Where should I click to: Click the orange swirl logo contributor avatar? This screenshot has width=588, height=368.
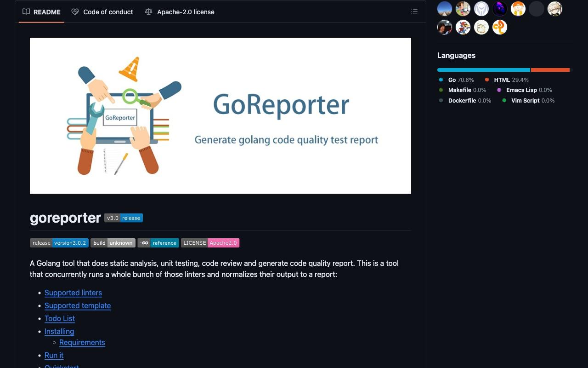(x=500, y=27)
